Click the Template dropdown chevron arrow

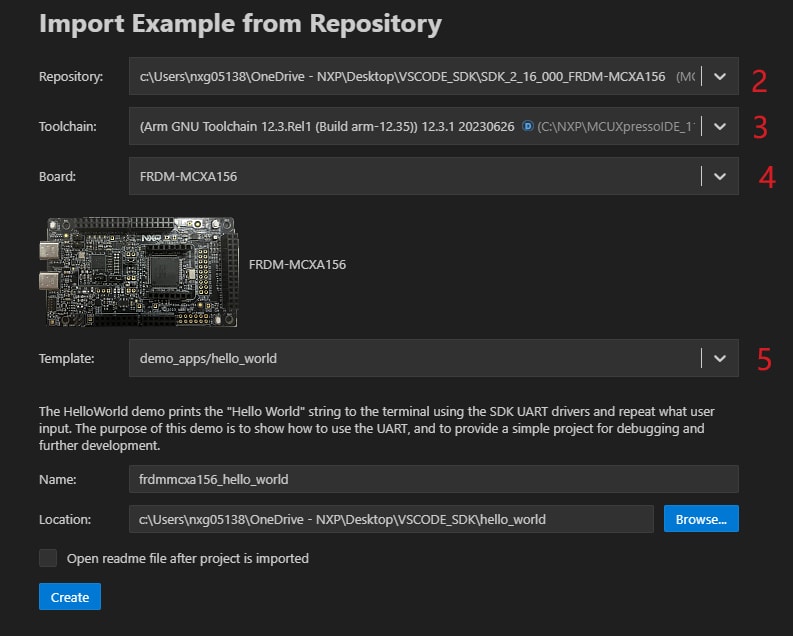click(720, 358)
